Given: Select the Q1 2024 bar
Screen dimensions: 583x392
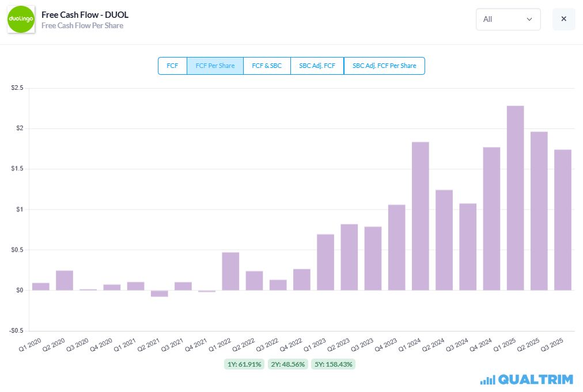Looking at the screenshot, I should [421, 216].
